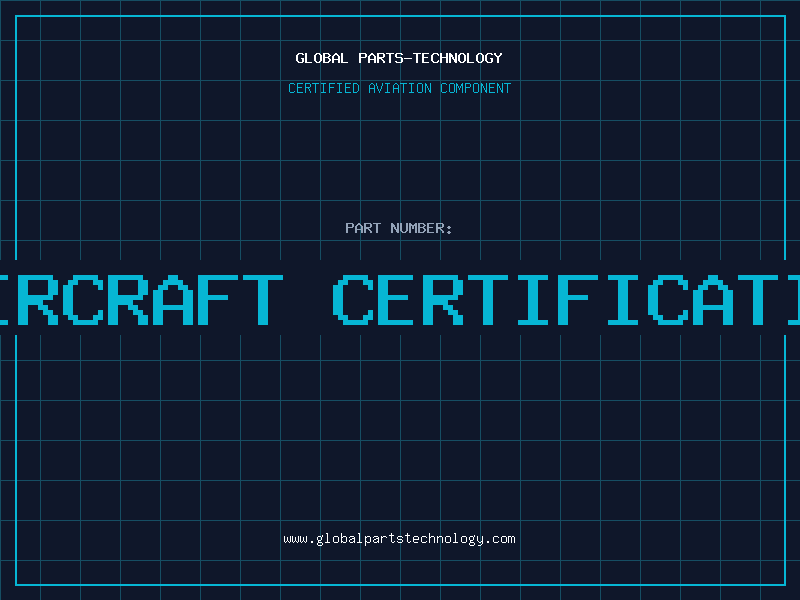
Task: Click the PART NUMBER: label
Action: pos(399,228)
